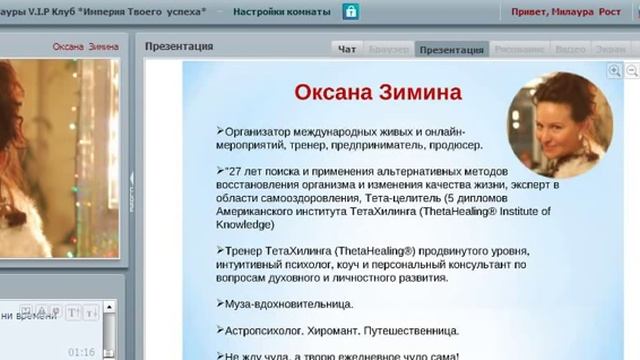Click the slide title Оксана Зимина
Image resolution: width=640 pixels, height=360 pixels.
378,92
